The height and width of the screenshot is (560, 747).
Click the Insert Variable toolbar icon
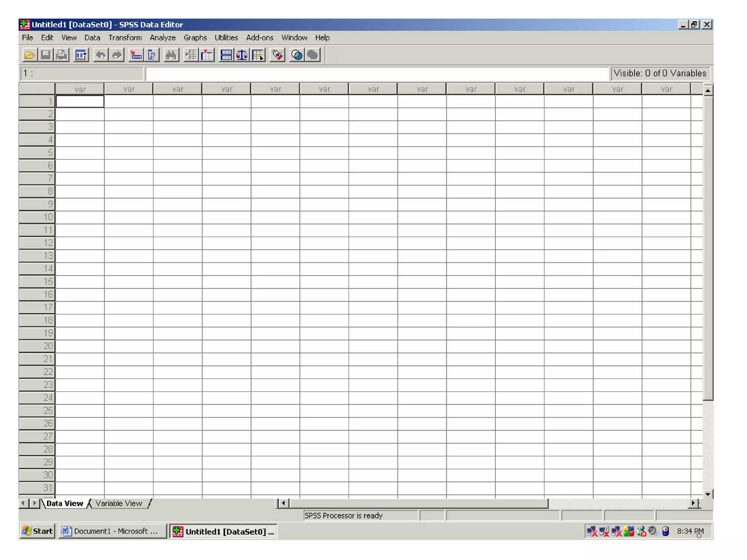[206, 55]
